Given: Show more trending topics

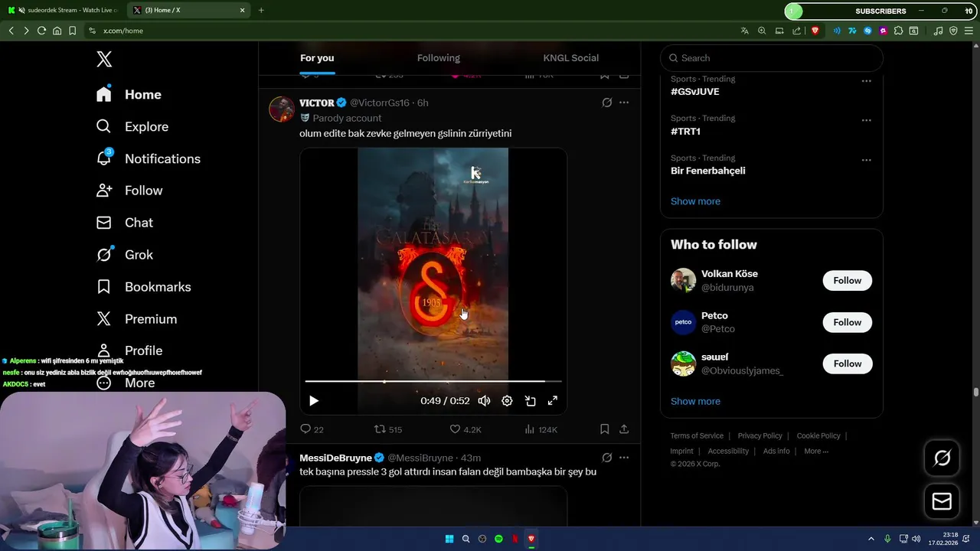Looking at the screenshot, I should pyautogui.click(x=695, y=201).
